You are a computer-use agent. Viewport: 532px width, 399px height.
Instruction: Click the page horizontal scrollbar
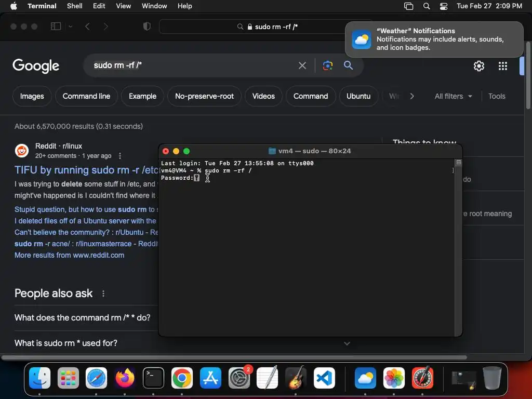pos(234,357)
